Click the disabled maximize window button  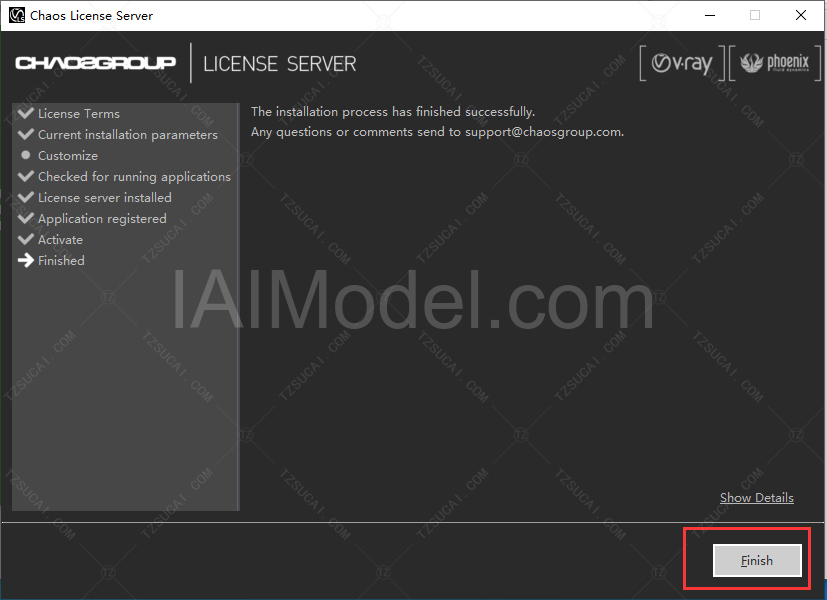[x=755, y=15]
